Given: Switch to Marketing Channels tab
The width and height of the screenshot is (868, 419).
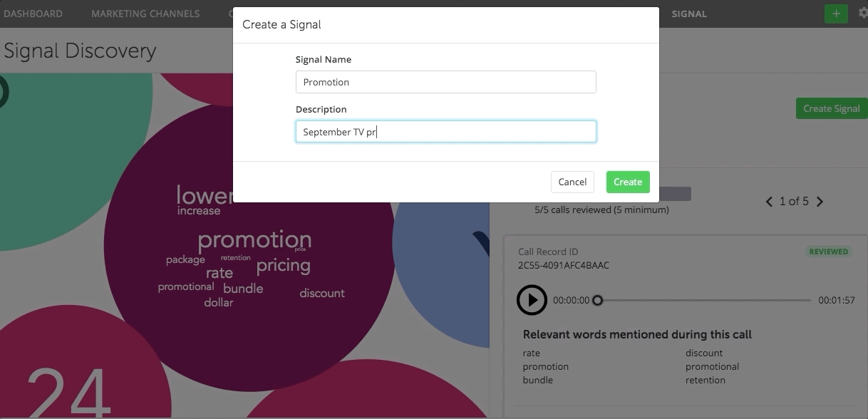Looking at the screenshot, I should (x=145, y=14).
